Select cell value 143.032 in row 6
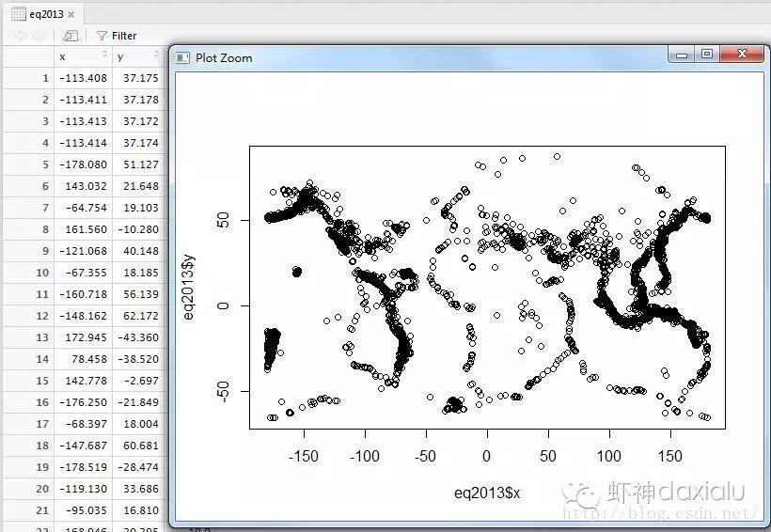Viewport: 771px width, 532px height. coord(86,186)
